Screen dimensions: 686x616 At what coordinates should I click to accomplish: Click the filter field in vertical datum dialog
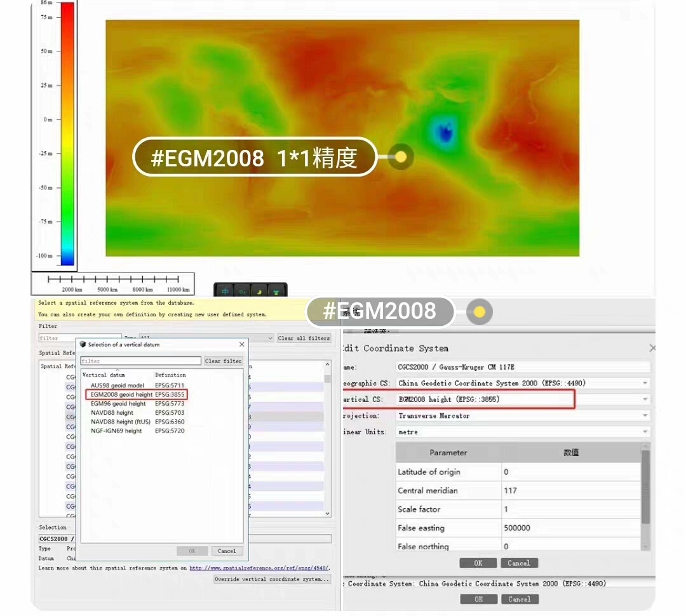141,361
